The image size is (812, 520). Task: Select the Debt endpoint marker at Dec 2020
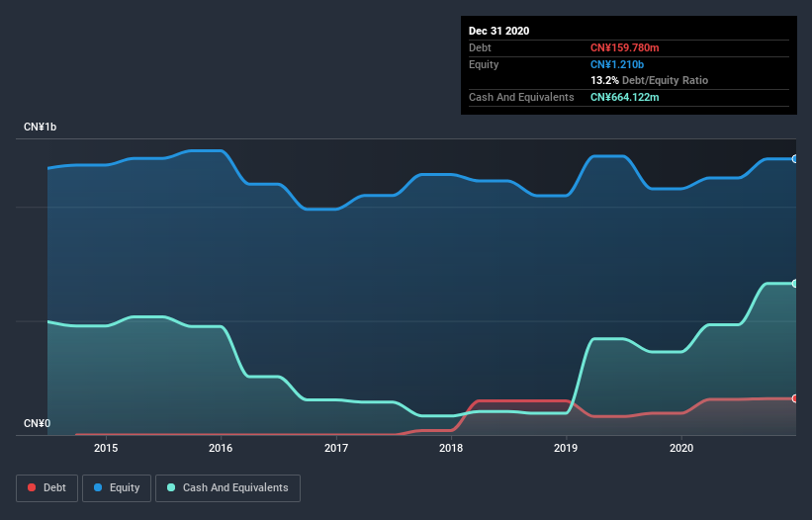point(795,398)
